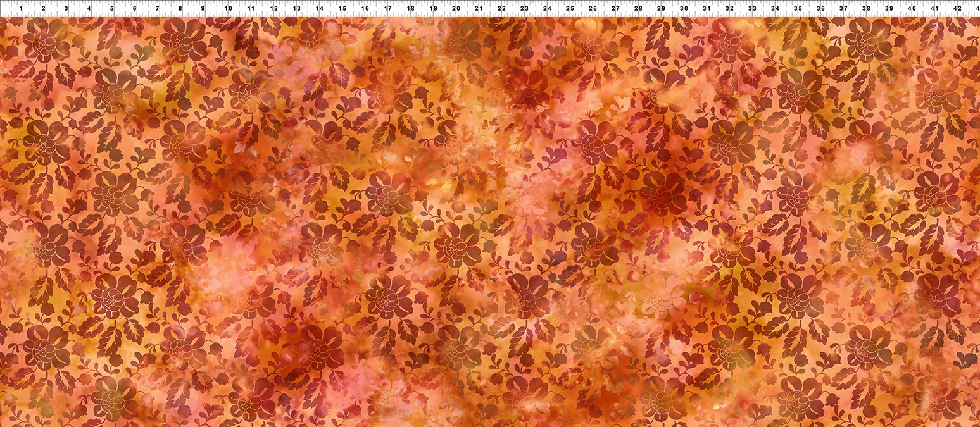Click the ruler number 42
Image resolution: width=980 pixels, height=427 pixels.
pos(957,9)
